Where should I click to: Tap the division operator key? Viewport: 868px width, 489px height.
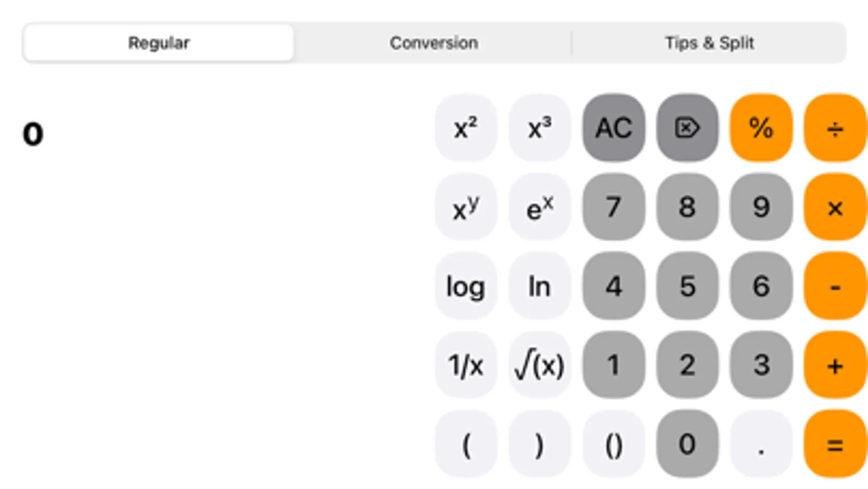(x=834, y=128)
